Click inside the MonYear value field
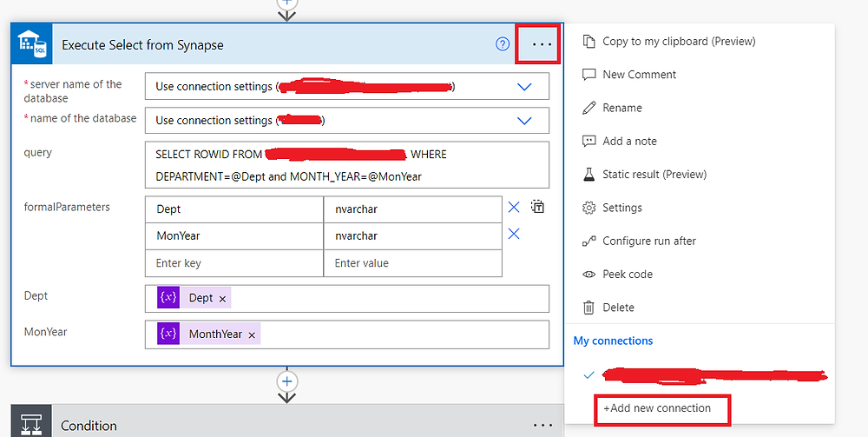 click(x=347, y=334)
